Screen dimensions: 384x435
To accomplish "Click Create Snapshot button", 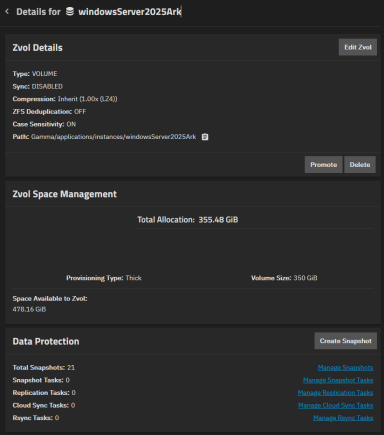I will click(345, 341).
